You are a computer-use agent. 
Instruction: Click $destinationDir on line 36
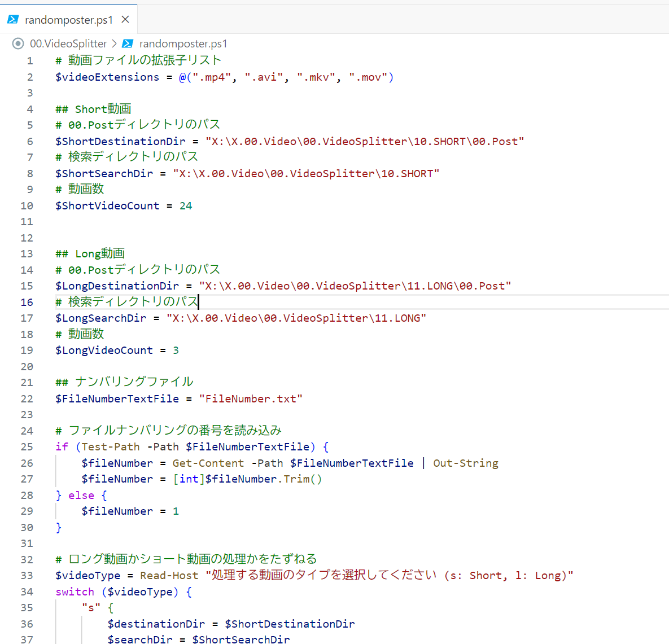click(x=156, y=624)
